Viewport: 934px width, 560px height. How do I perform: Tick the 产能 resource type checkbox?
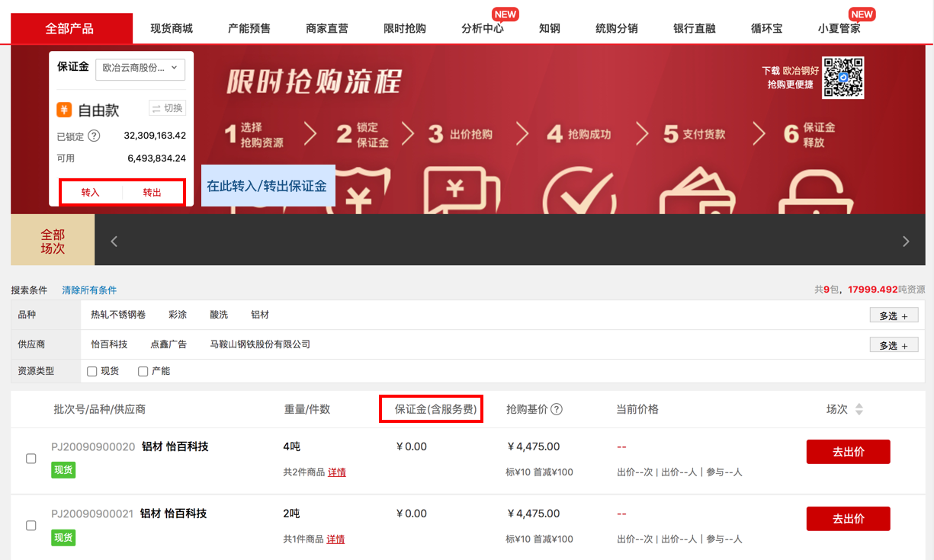[143, 371]
